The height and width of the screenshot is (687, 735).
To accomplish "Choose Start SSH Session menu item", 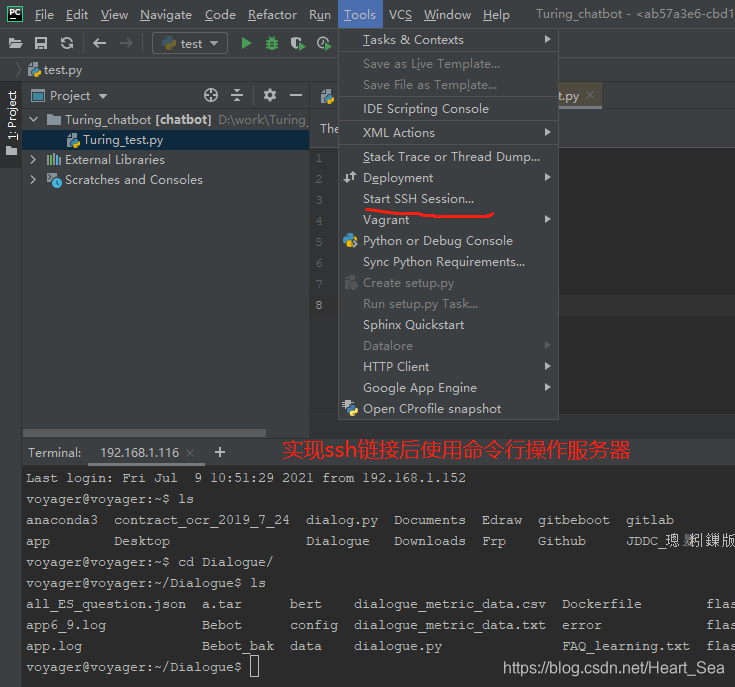I will 449,199.
